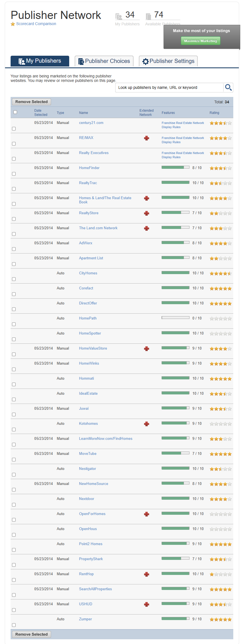The width and height of the screenshot is (245, 644).
Task: Click the USHUD extended network plus icon
Action: point(146,604)
